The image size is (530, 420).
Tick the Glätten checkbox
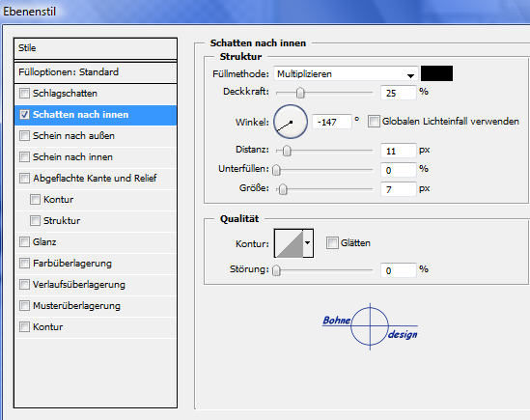332,242
